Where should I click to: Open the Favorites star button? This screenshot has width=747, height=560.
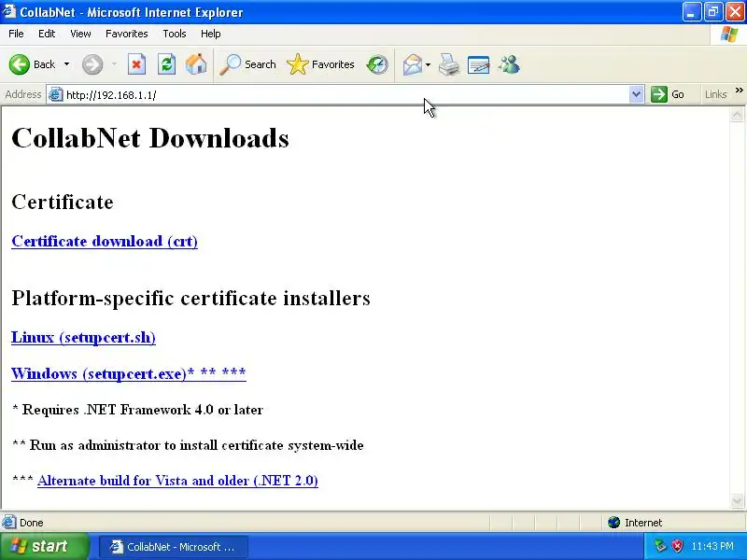point(320,64)
